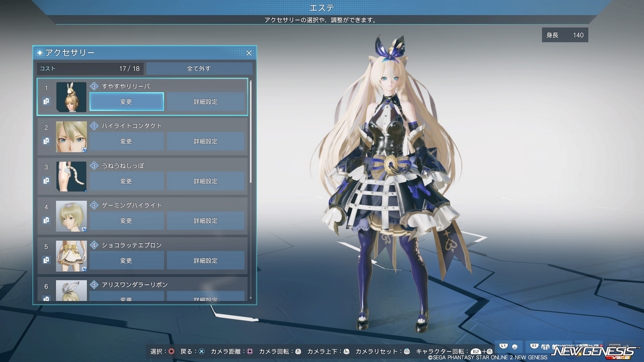
Task: Click the 全て外す button
Action: coord(199,69)
